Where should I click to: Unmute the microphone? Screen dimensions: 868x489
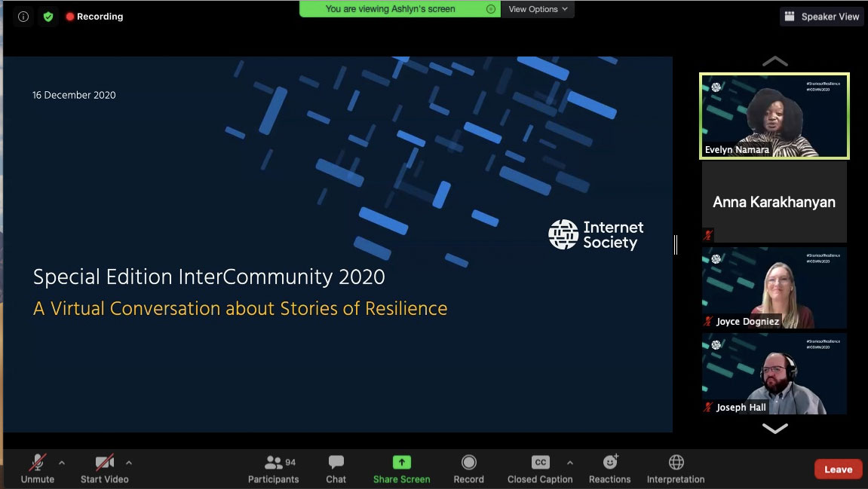tap(38, 469)
